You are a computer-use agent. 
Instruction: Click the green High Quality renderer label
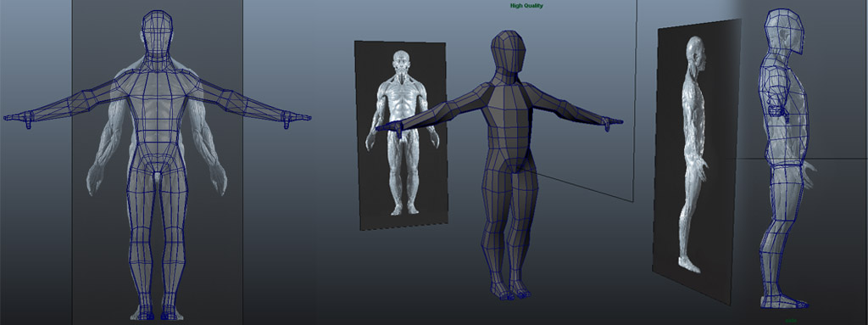point(526,6)
